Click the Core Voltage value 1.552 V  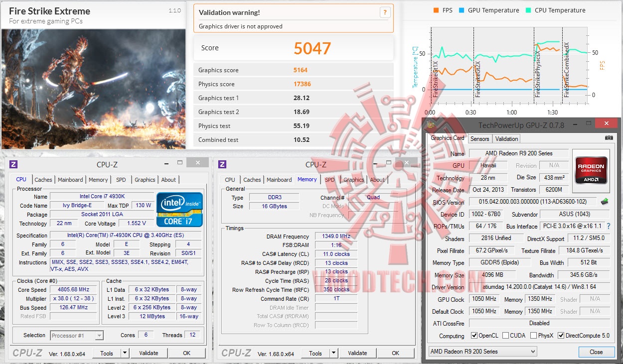(x=137, y=223)
